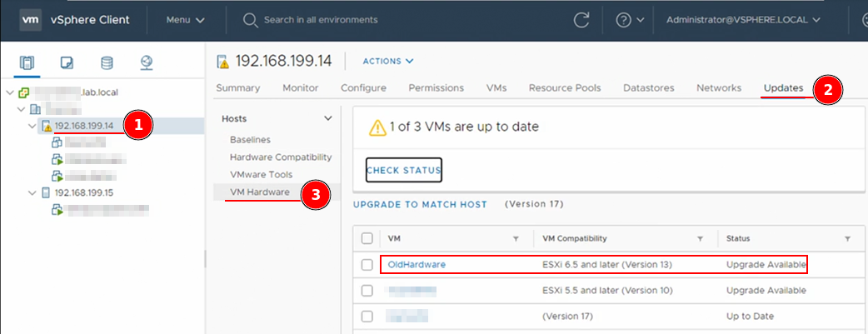Screen dimensions: 868x334
Task: Open the Menu dropdown
Action: (186, 20)
